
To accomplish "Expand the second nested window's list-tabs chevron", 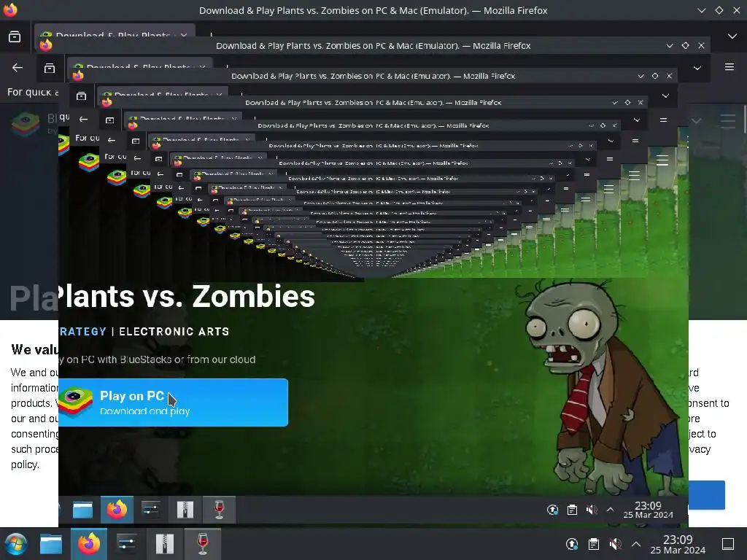I will (x=697, y=68).
